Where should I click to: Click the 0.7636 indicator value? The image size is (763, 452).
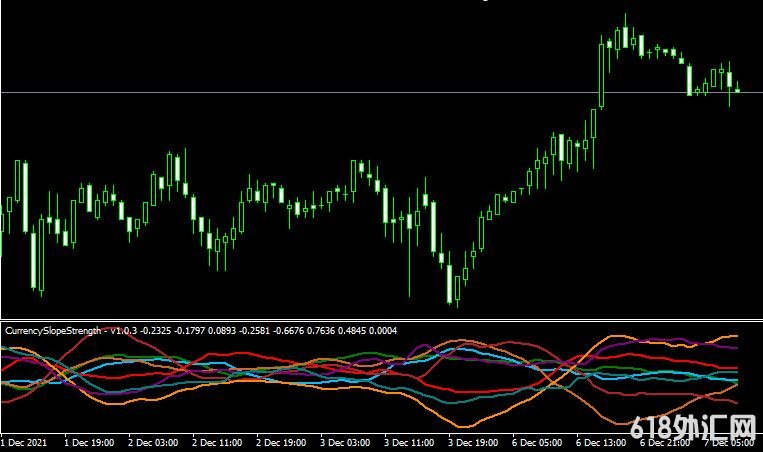[320, 331]
